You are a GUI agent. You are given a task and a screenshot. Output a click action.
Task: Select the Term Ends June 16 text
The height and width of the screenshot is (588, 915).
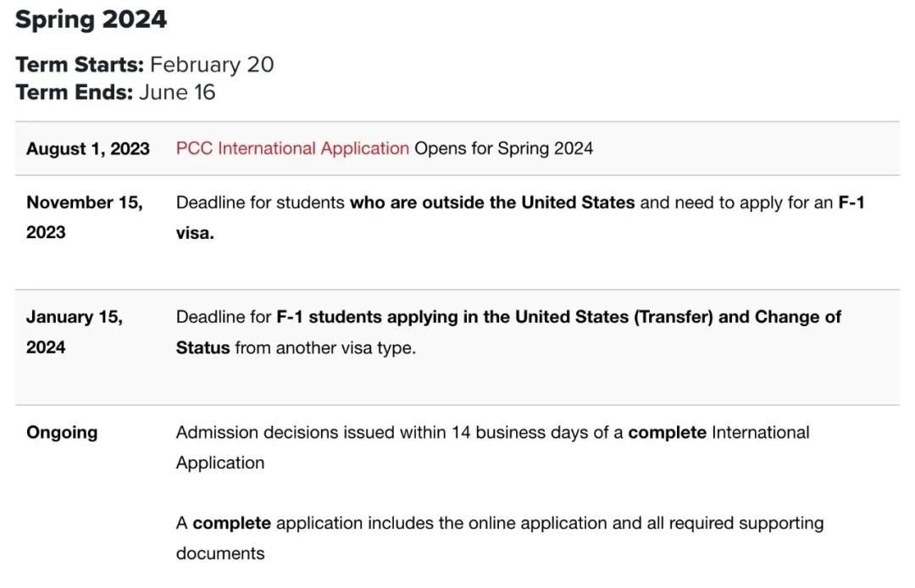point(115,92)
